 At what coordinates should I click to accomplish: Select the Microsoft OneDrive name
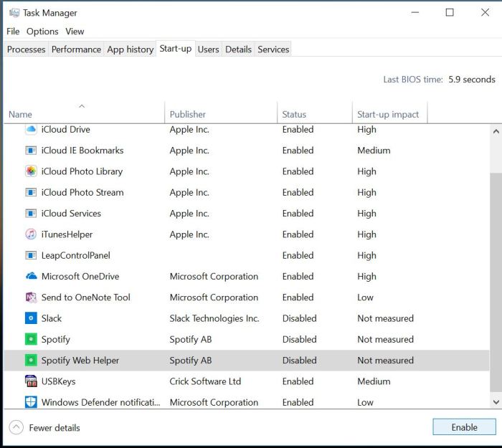click(80, 276)
